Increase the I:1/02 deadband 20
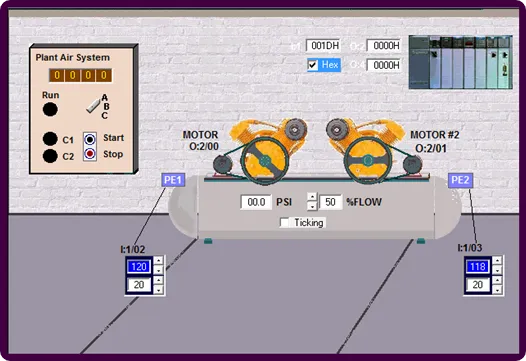The width and height of the screenshot is (526, 361). pos(158,280)
